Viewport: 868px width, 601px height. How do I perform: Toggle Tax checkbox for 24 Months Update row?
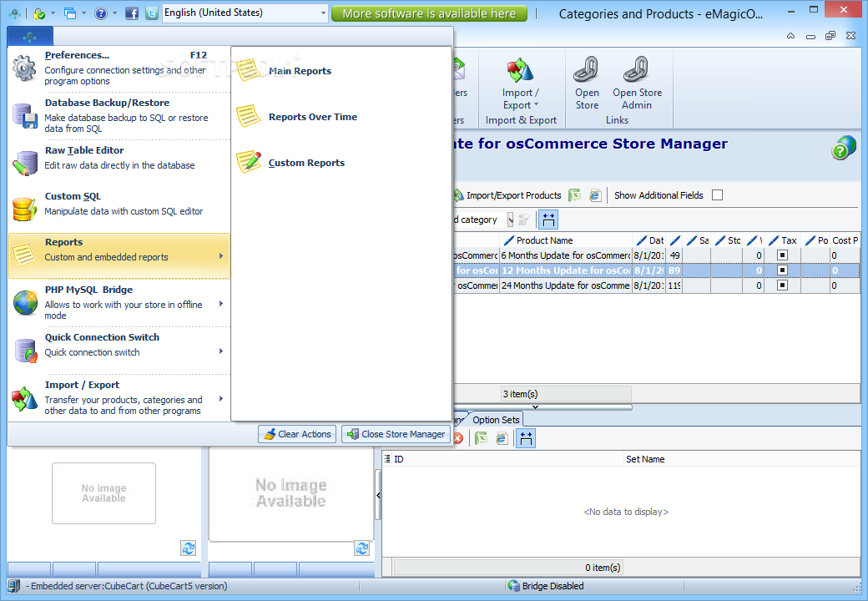(782, 285)
